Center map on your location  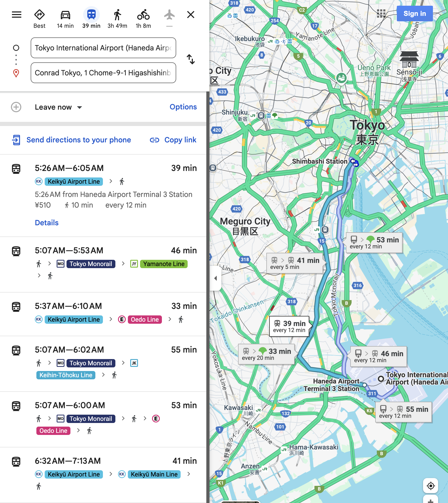tap(431, 486)
